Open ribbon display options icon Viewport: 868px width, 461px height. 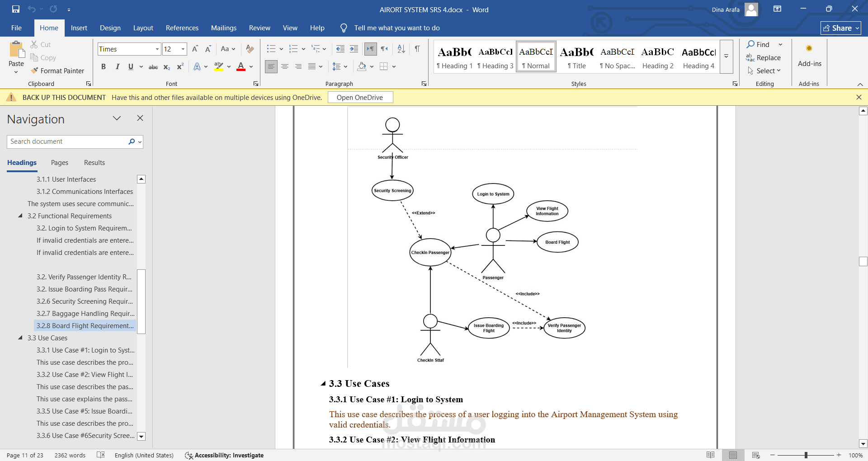[777, 9]
